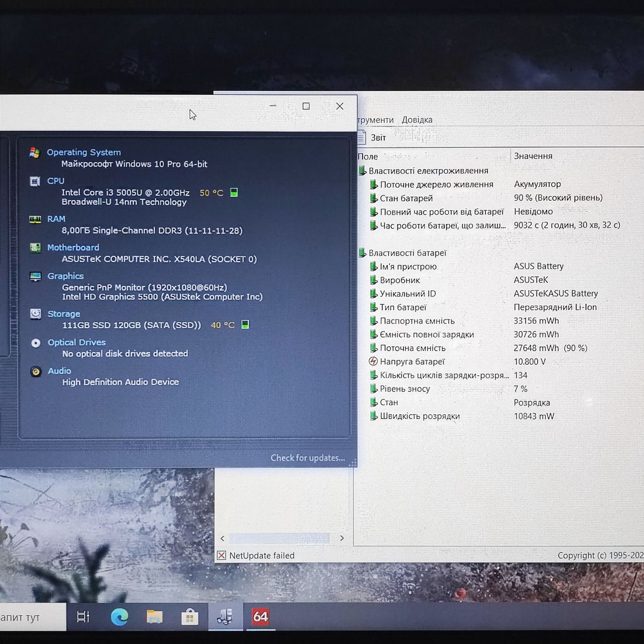Click the Audio speaker icon
Viewport: 644px width, 644px height.
point(36,372)
